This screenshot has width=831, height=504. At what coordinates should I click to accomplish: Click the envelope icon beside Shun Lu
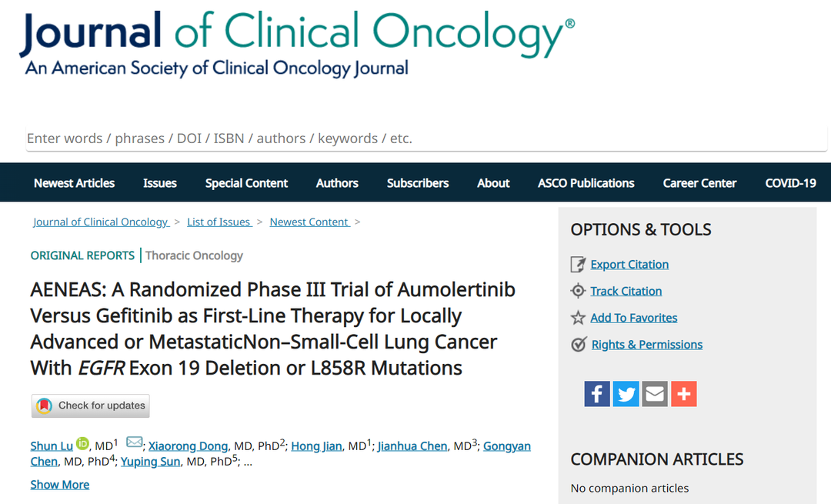[134, 442]
